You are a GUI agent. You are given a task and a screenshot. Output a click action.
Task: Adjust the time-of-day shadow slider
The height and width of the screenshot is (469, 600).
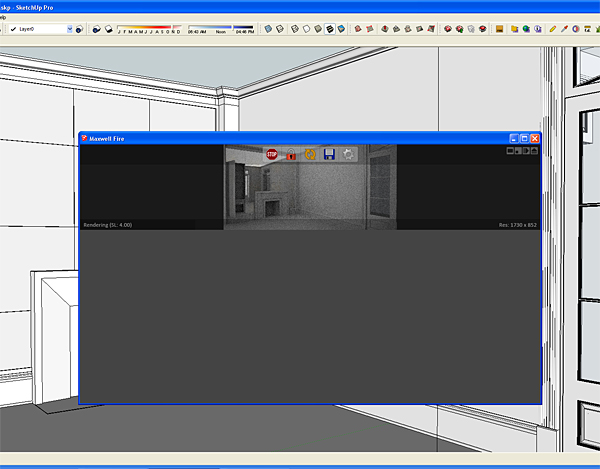coord(220,28)
